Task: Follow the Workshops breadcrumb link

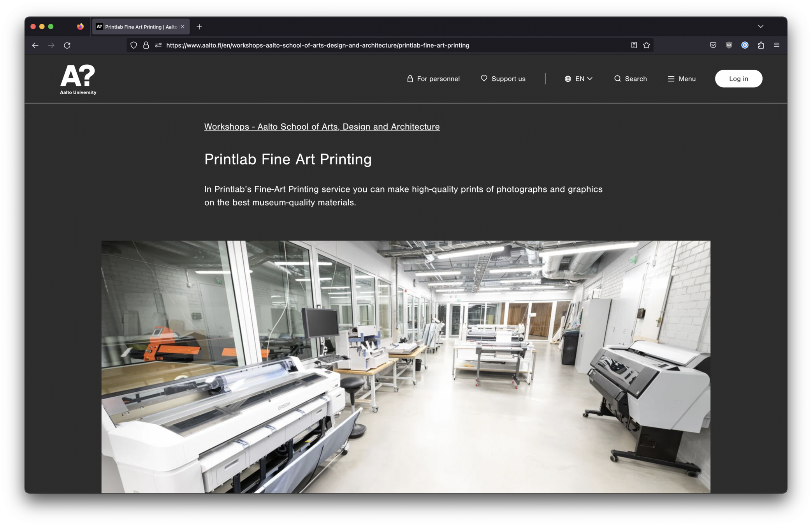Action: 322,127
